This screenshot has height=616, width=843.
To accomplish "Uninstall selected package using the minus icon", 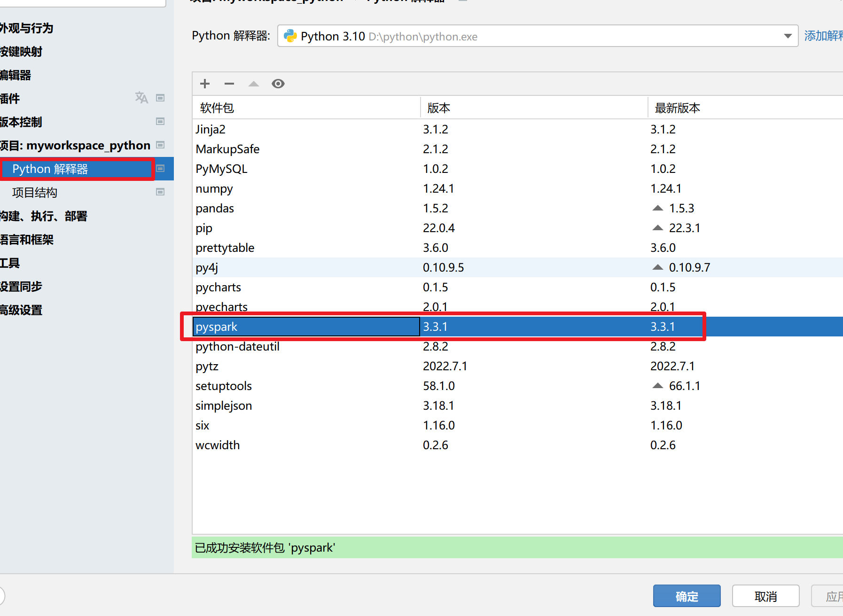I will [x=229, y=83].
